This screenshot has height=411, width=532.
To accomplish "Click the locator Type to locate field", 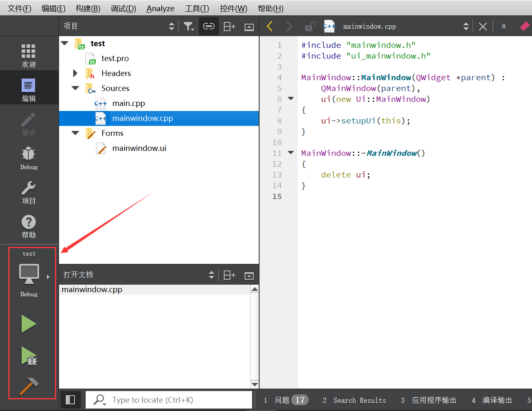I will coord(169,400).
